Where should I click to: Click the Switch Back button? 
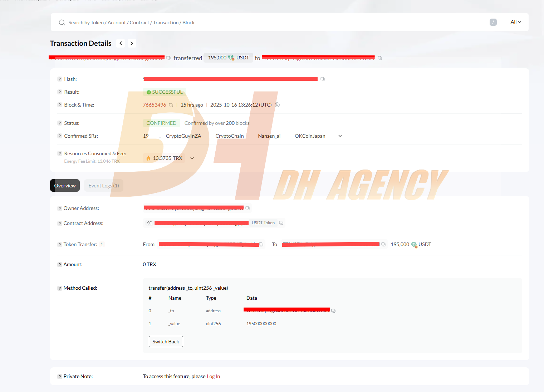tap(166, 342)
